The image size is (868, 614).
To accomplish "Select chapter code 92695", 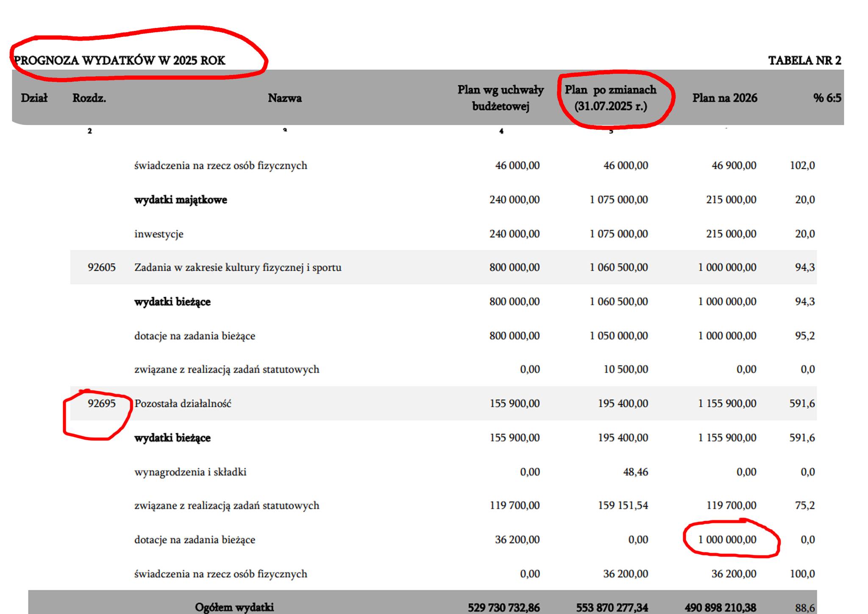I will 101,403.
